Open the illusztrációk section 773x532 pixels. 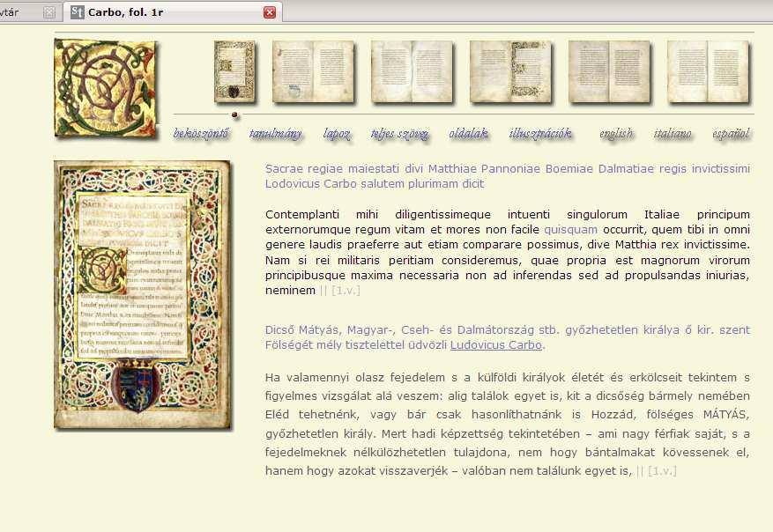pos(540,134)
